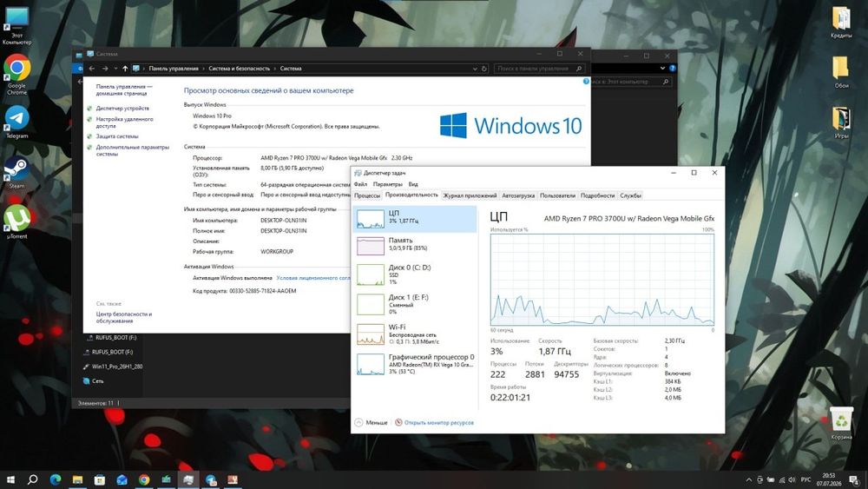The height and width of the screenshot is (489, 868).
Task: Select the Wi-Fi performance entry
Action: [415, 334]
